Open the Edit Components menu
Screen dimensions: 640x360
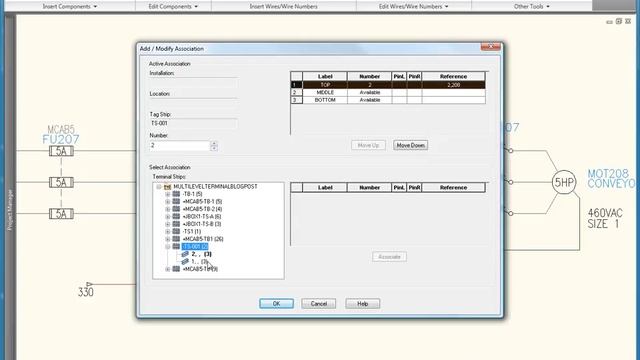[x=173, y=6]
